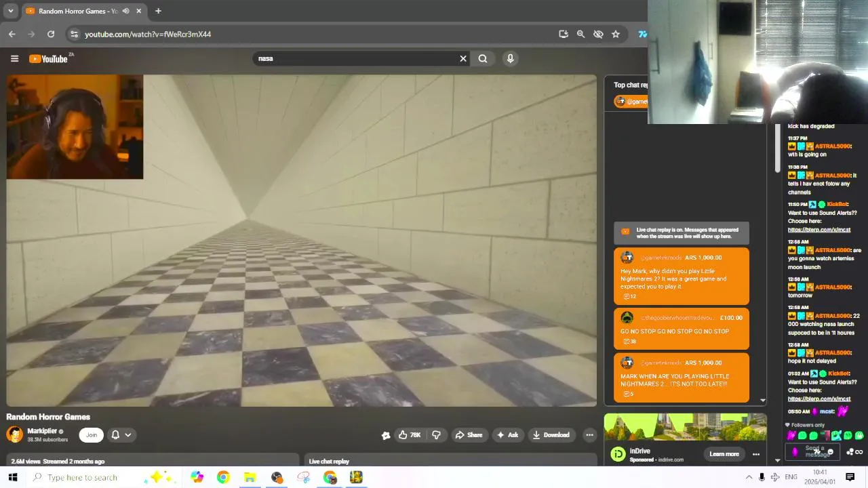
Task: Switch the ENG input language
Action: [791, 477]
